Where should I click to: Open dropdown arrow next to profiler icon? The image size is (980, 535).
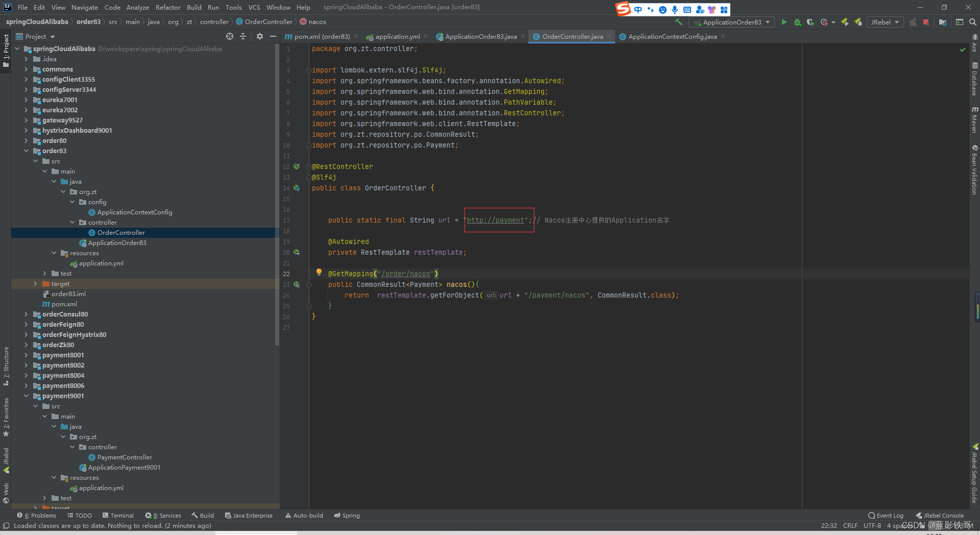point(834,22)
